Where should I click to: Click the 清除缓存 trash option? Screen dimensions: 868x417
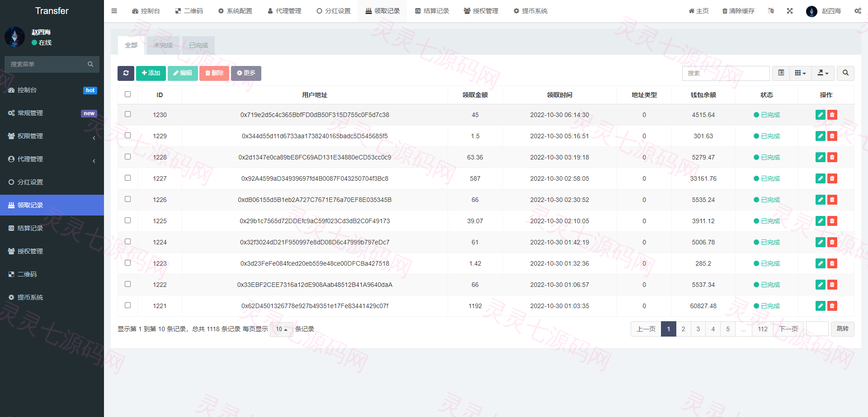coord(738,11)
